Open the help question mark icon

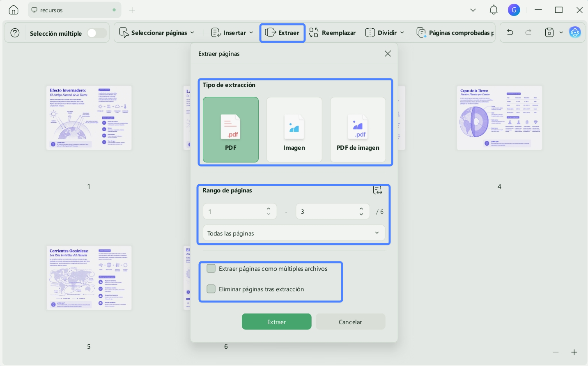[15, 33]
